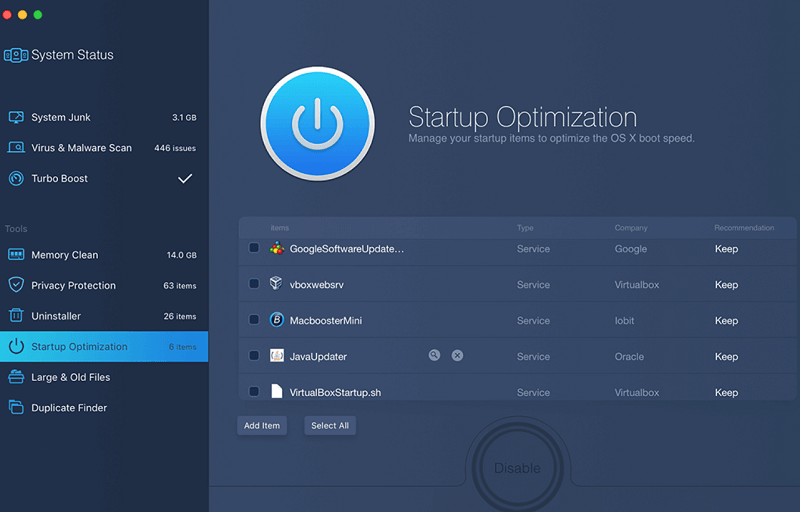Select the Startup Optimization sidebar entry
The image size is (800, 512).
pos(104,346)
